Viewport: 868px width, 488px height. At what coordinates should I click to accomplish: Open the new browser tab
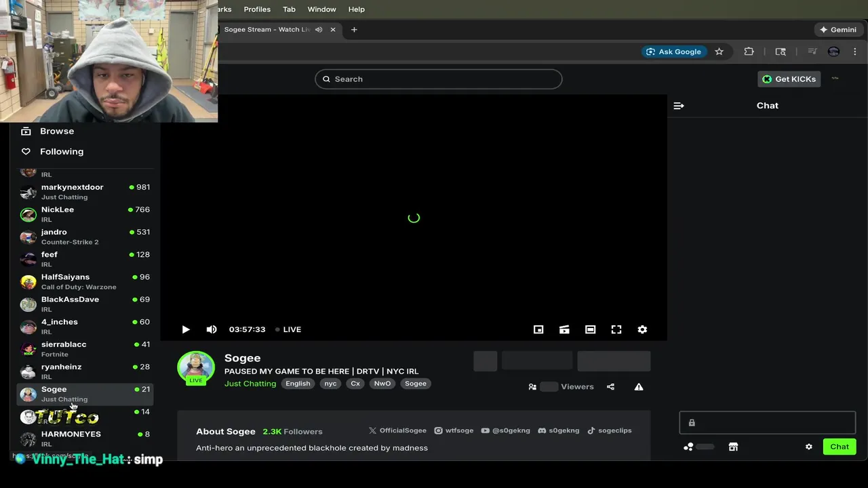(354, 30)
